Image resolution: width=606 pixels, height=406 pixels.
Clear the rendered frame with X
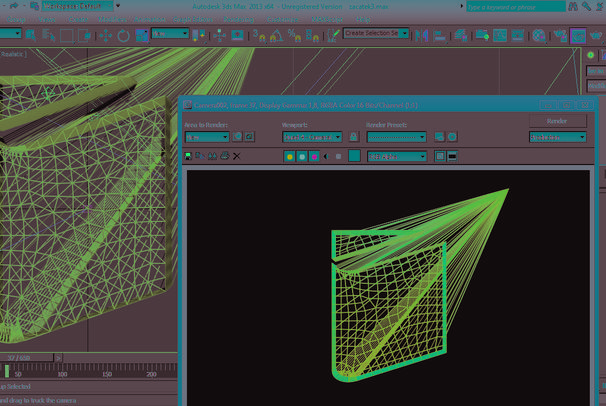pyautogui.click(x=237, y=157)
